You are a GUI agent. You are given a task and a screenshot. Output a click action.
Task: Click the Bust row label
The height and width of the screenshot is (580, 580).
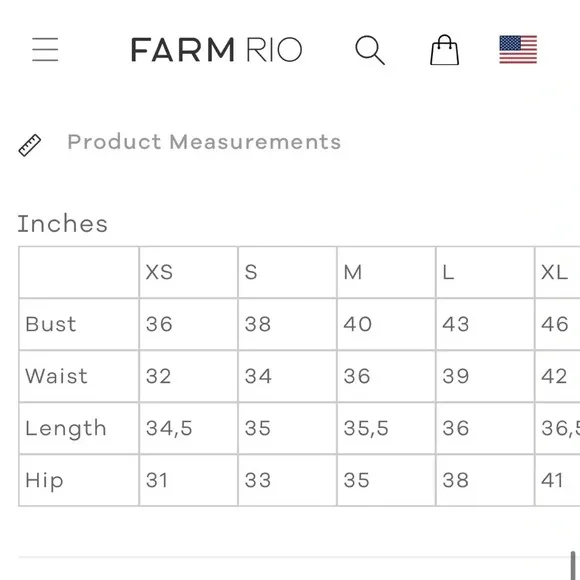tap(51, 324)
